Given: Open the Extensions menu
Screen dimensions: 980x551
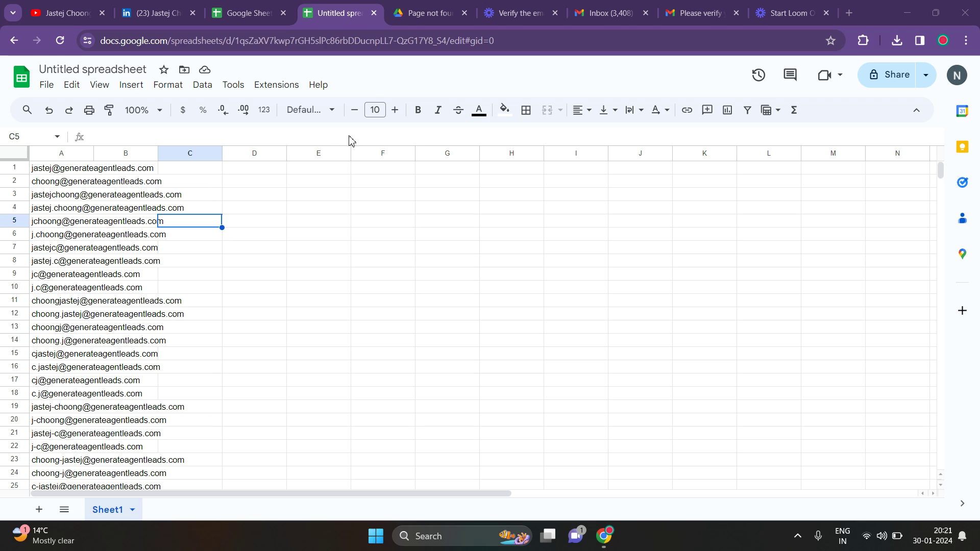Looking at the screenshot, I should (x=276, y=85).
